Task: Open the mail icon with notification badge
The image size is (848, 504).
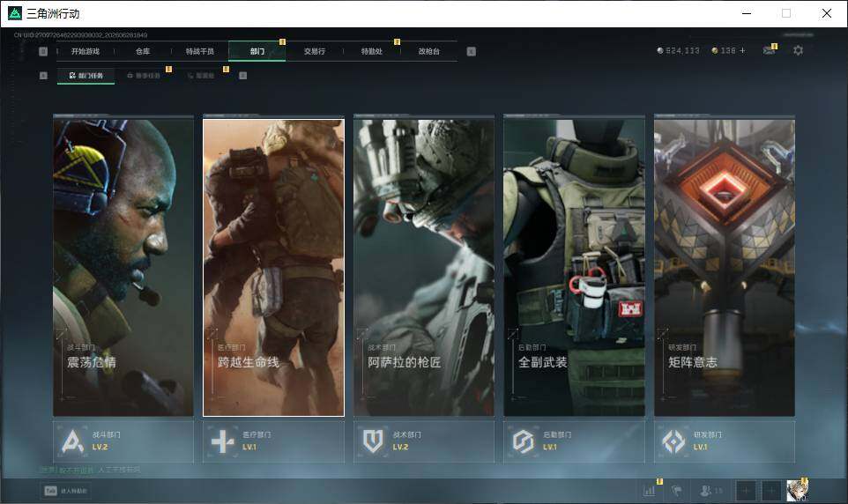Action: [769, 50]
